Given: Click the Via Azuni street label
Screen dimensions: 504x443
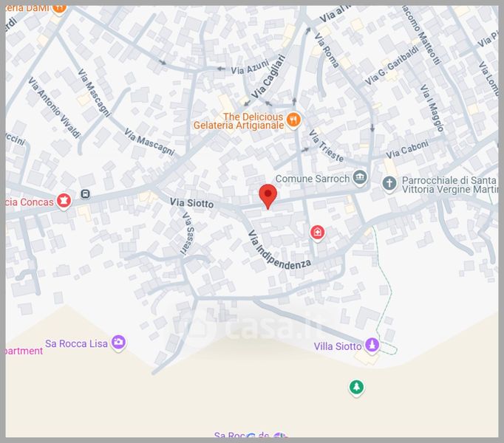Looking at the screenshot, I should coord(248,70).
